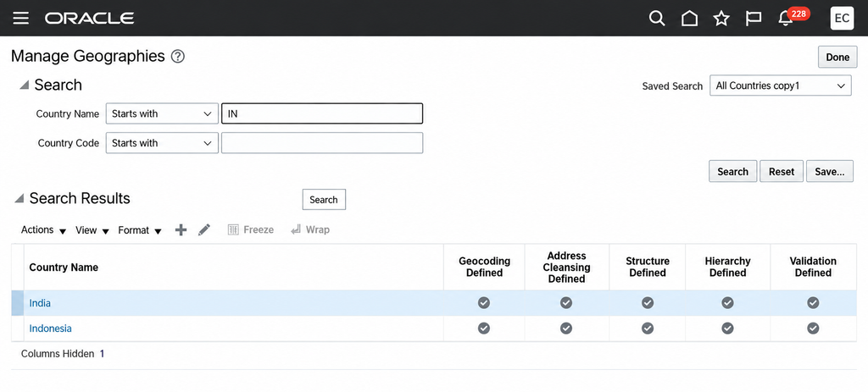This screenshot has height=392, width=868.
Task: Open the India country link
Action: (40, 303)
